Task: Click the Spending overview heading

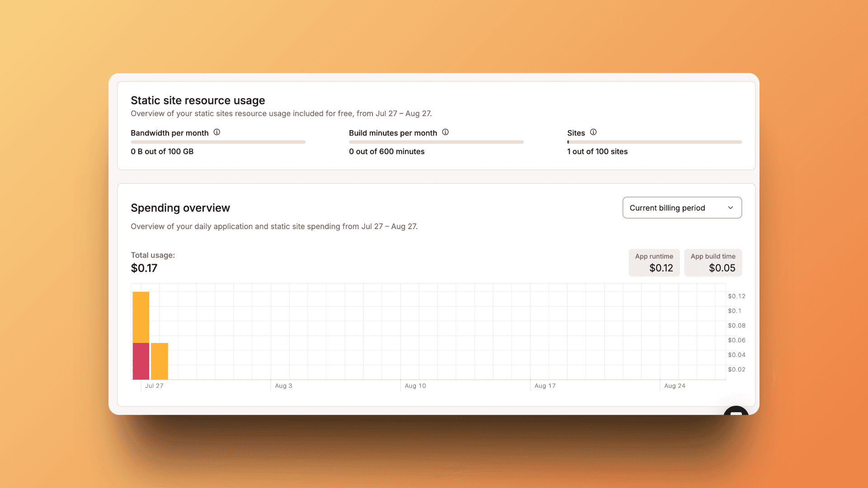Action: 180,208
